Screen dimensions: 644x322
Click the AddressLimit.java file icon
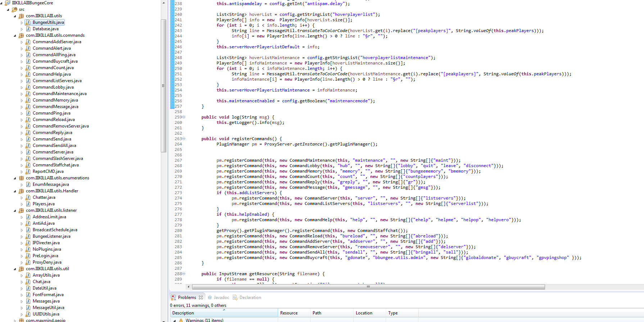coord(28,217)
